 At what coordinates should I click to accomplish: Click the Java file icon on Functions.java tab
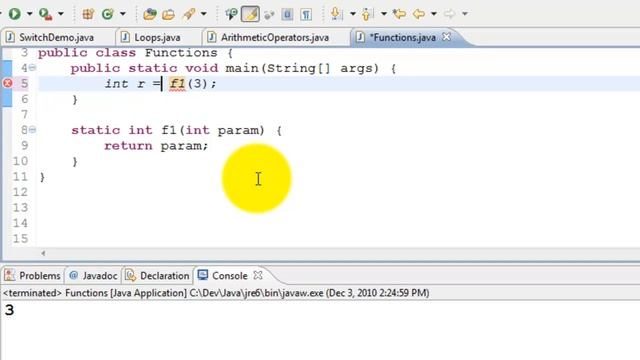(360, 37)
